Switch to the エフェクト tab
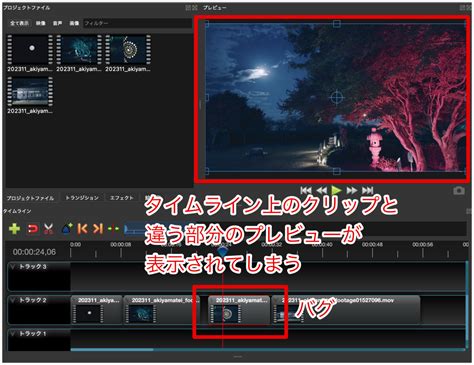474x365 pixels. tap(122, 198)
